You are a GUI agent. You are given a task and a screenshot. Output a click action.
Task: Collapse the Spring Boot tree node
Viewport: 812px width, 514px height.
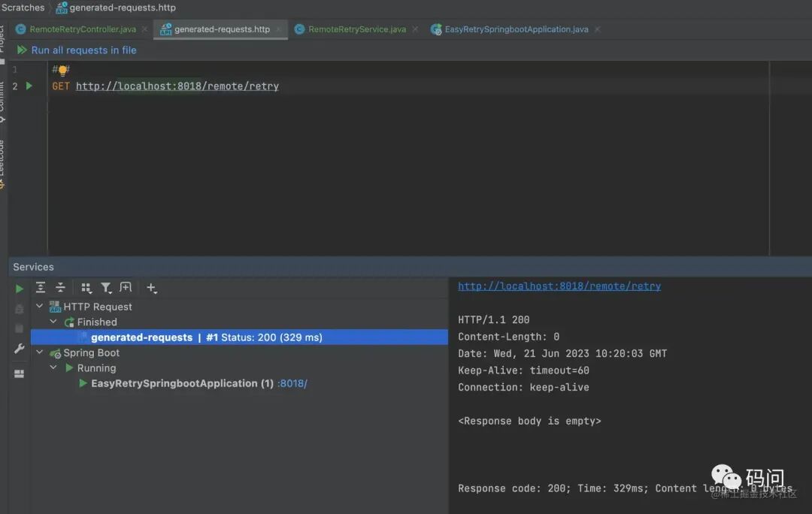(x=39, y=352)
